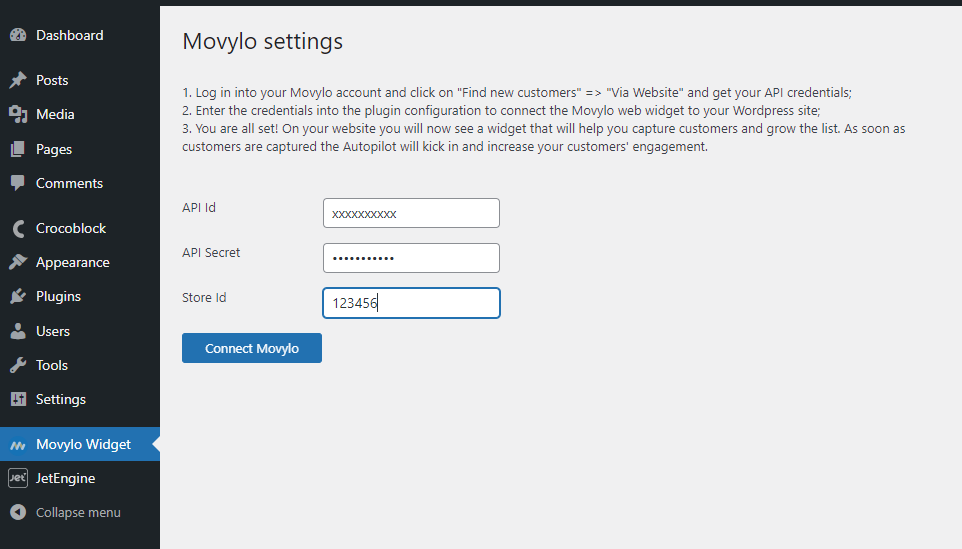Click the Tools wrench icon
Screen dimensions: 962x549
[18, 365]
